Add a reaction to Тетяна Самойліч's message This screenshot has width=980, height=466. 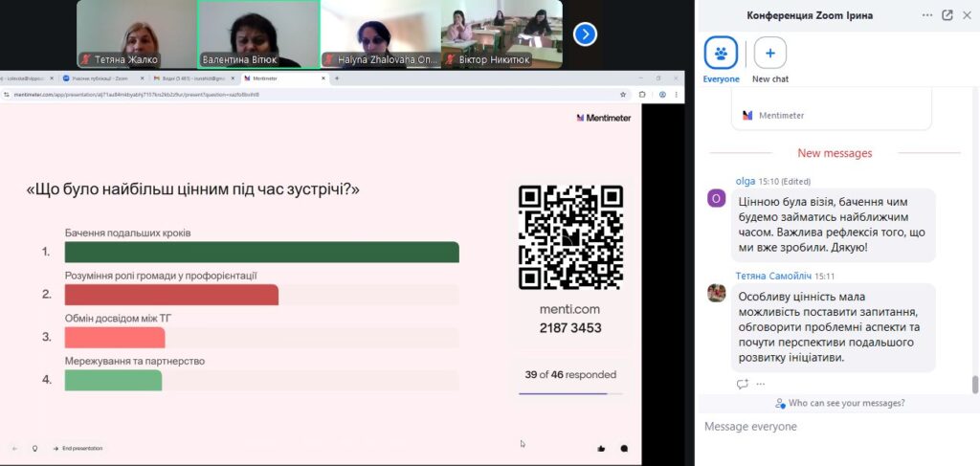click(x=742, y=384)
